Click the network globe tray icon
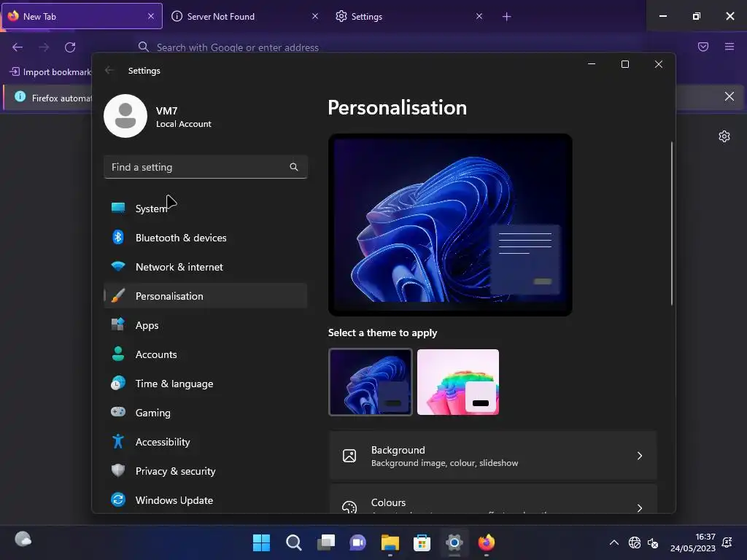Viewport: 747px width, 560px height. [635, 542]
